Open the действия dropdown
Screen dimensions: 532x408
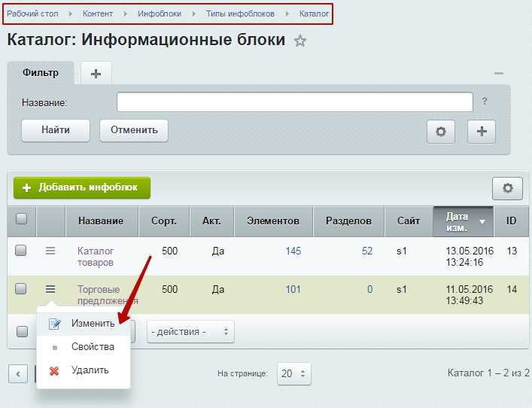click(190, 332)
